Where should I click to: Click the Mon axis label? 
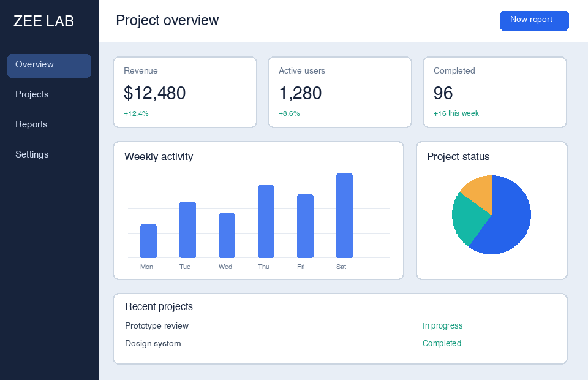tap(146, 267)
